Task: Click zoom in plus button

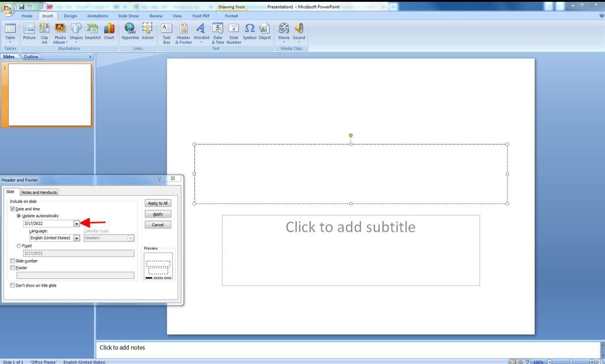Action: [592, 362]
